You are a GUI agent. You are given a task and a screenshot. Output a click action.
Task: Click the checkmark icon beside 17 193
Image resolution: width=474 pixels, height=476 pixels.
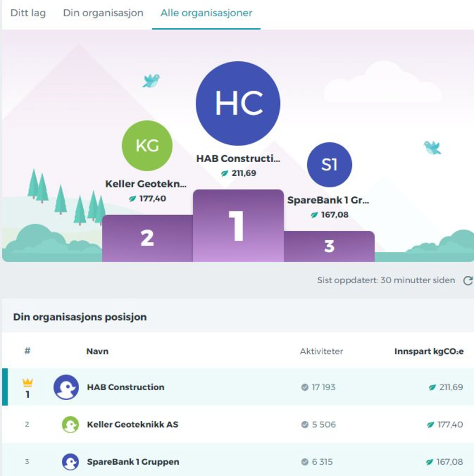click(x=304, y=387)
